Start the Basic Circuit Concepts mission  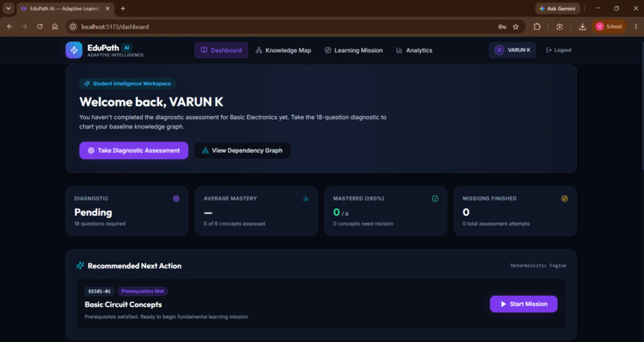(x=523, y=304)
